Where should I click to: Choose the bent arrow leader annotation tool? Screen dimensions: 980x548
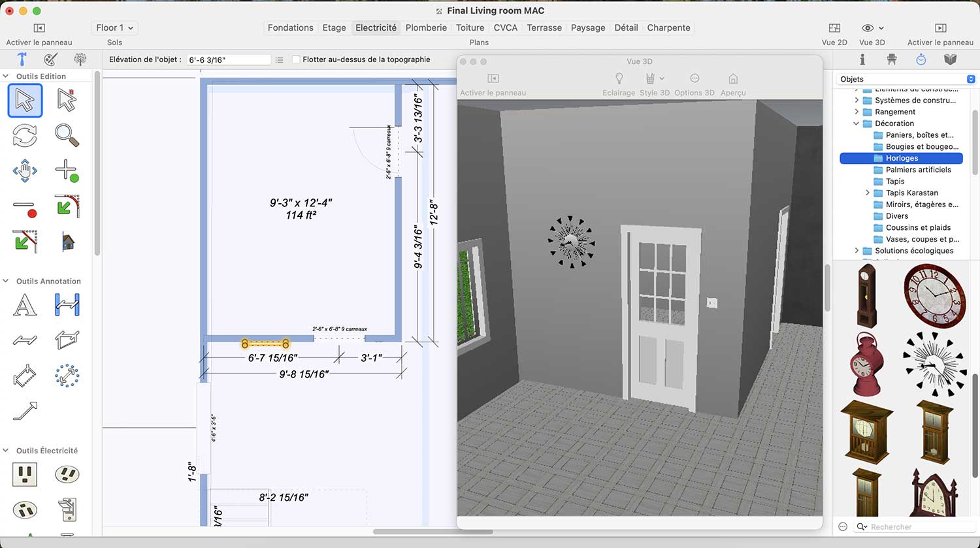[x=25, y=411]
